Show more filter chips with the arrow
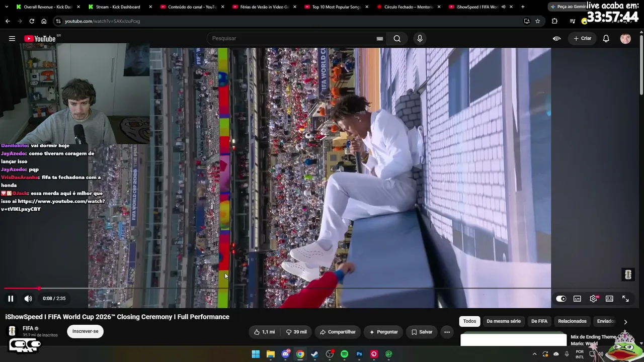This screenshot has height=362, width=644. tap(625, 322)
